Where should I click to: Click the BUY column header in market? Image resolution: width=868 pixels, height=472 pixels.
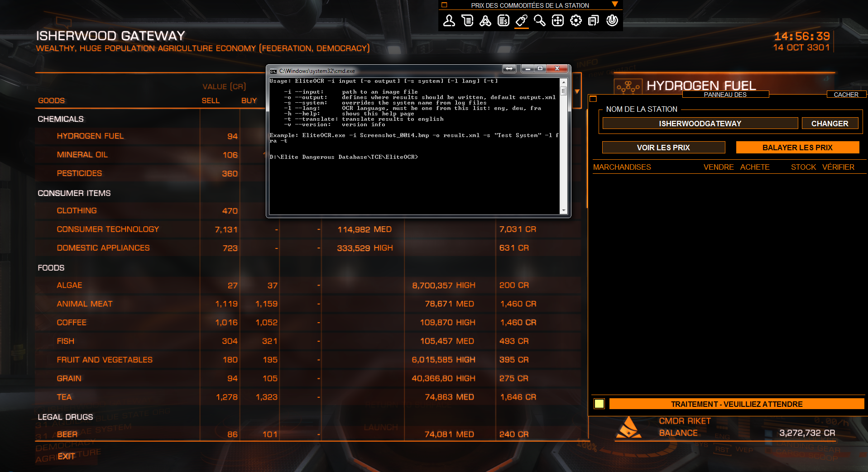point(249,100)
